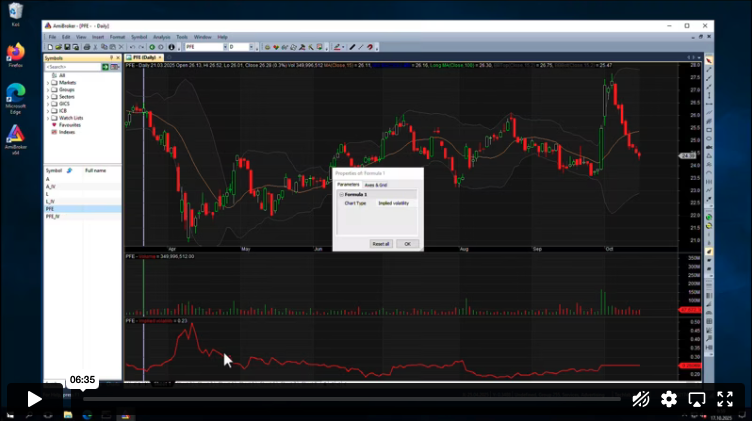Image resolution: width=752 pixels, height=421 pixels.
Task: Open the PFE symbol dropdown
Action: pyautogui.click(x=225, y=47)
